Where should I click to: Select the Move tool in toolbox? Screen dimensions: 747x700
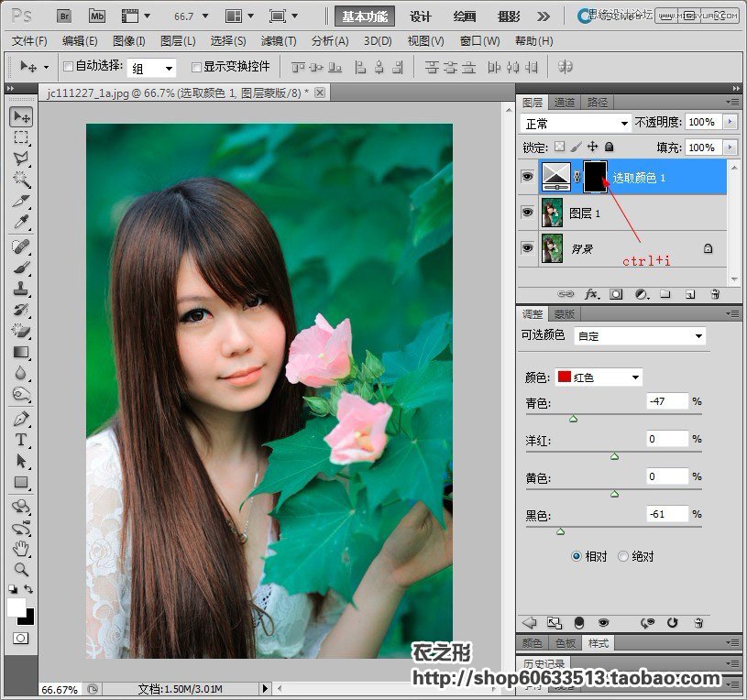[x=21, y=116]
